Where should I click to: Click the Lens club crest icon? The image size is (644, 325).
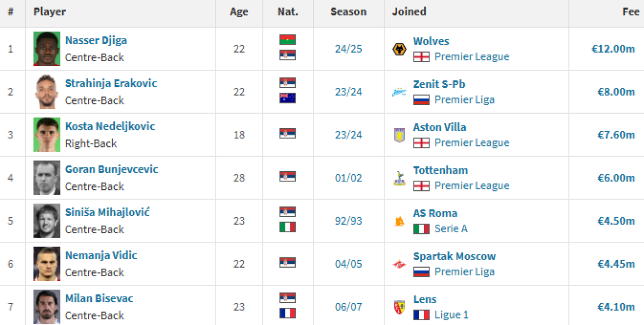pos(399,307)
